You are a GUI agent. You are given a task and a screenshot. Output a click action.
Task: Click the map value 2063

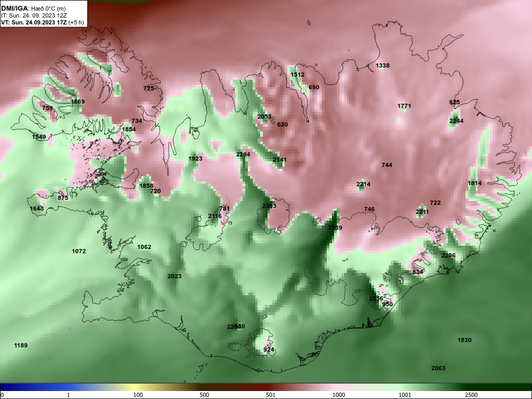click(x=438, y=368)
